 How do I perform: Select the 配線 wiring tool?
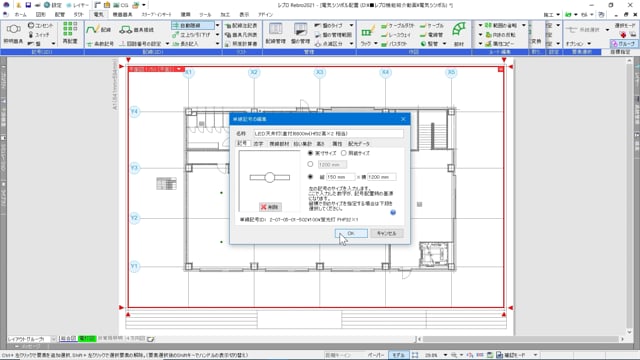99,30
